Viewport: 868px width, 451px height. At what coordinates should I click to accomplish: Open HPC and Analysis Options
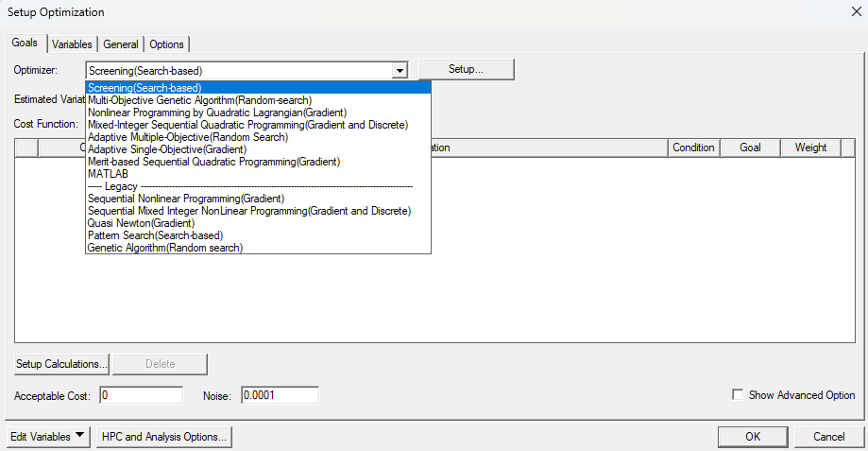pyautogui.click(x=164, y=437)
